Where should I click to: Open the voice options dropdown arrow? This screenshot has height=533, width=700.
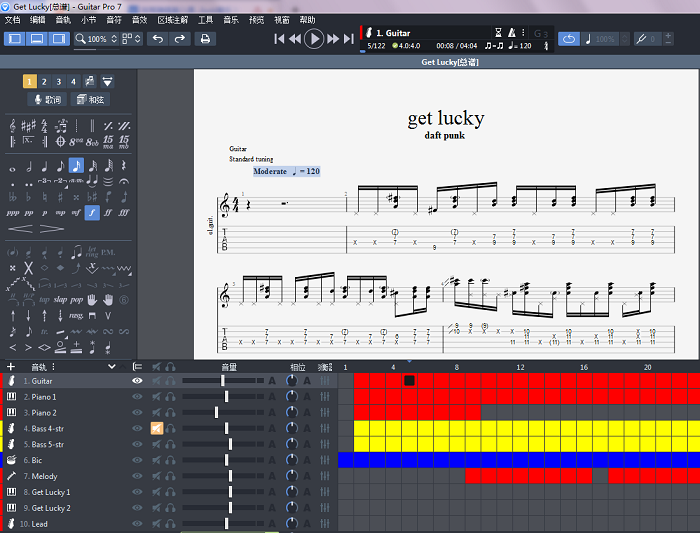tap(107, 81)
